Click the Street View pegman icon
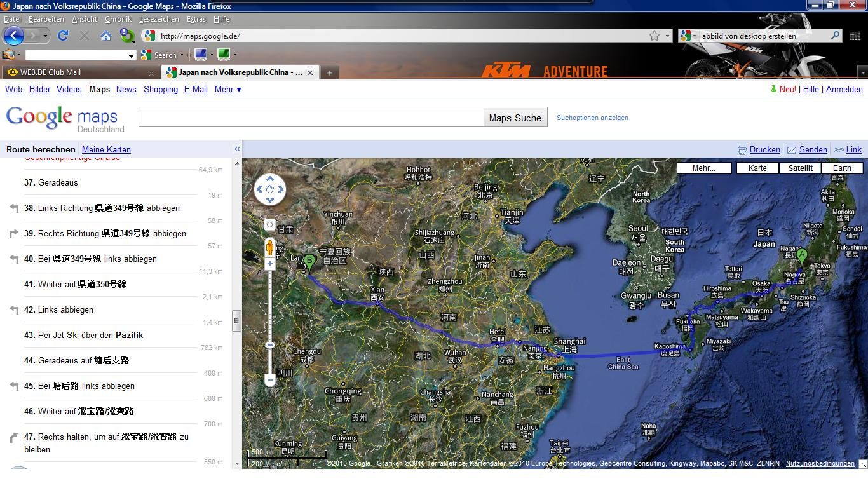This screenshot has height=488, width=868. (269, 246)
